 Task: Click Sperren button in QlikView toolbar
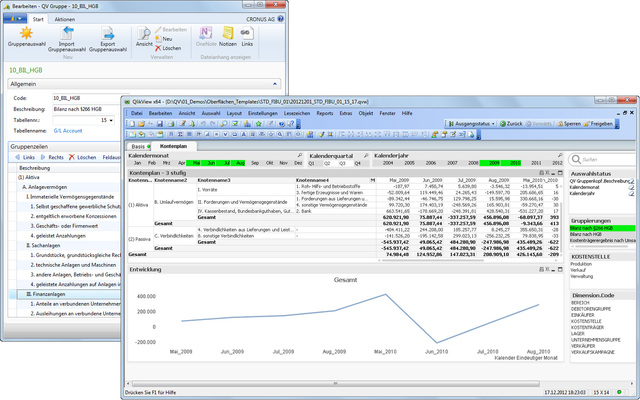tap(569, 124)
